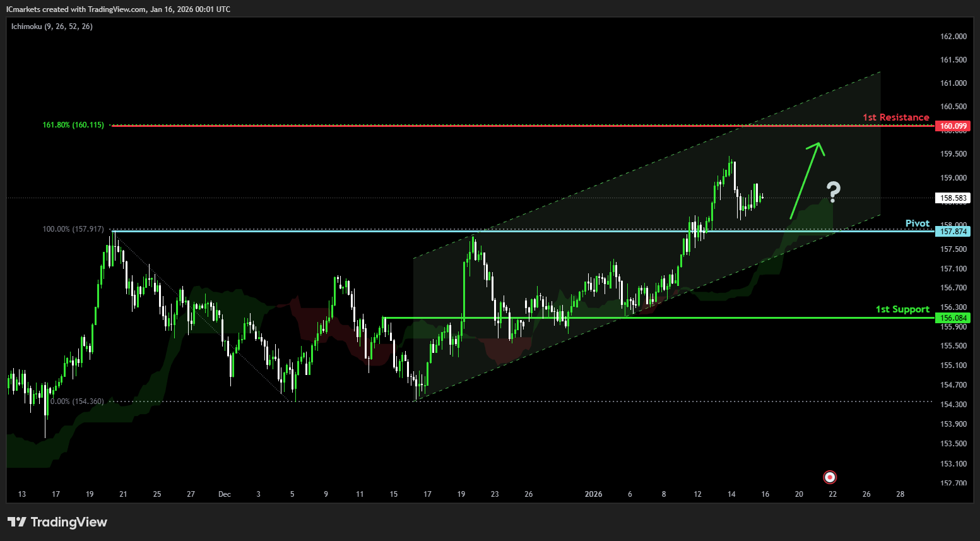This screenshot has width=980, height=541.
Task: Click the 100.00% (157.917) Fibonacci label
Action: pyautogui.click(x=73, y=229)
